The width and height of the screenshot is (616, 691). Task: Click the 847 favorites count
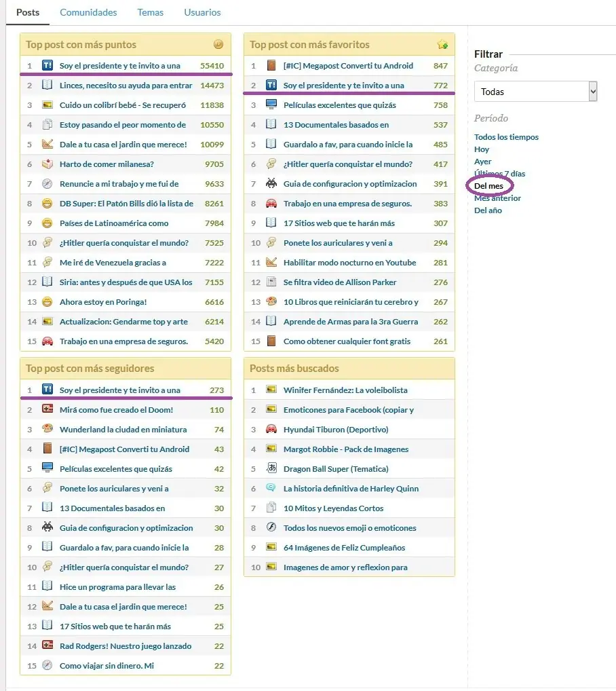(441, 66)
